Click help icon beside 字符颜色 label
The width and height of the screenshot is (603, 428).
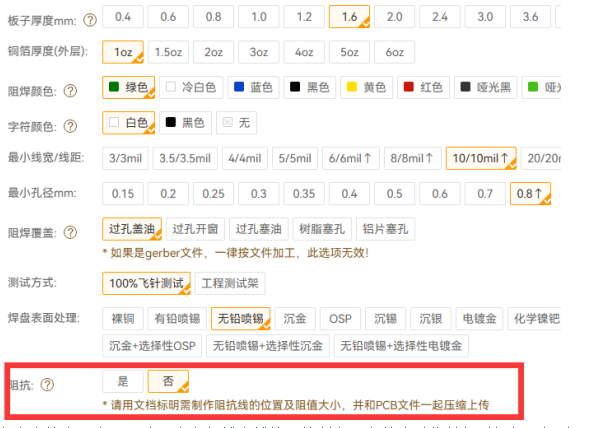pyautogui.click(x=70, y=125)
